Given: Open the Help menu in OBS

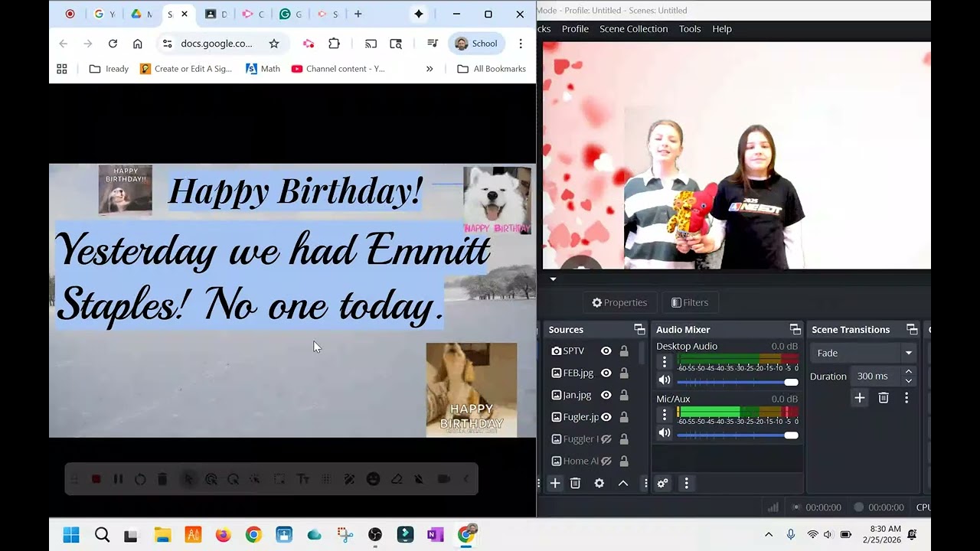Looking at the screenshot, I should tap(722, 29).
